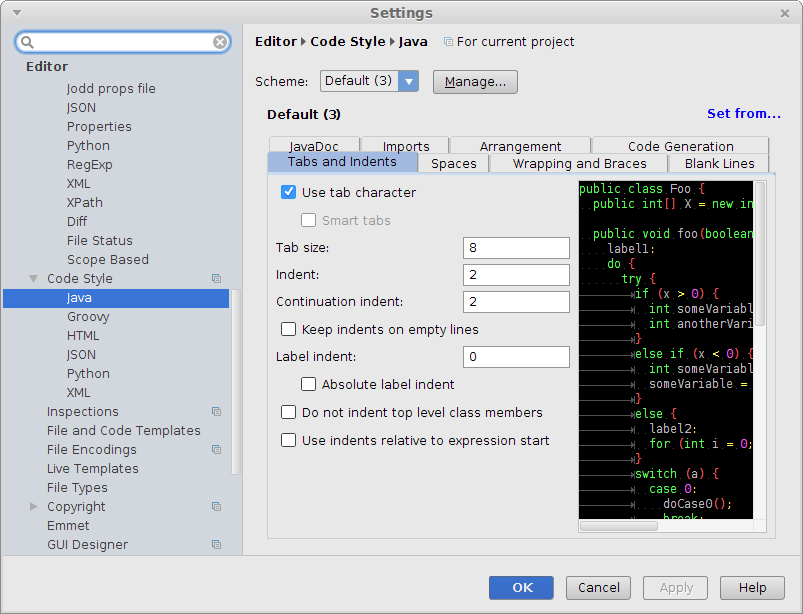Enable Keep indents on empty lines
The width and height of the screenshot is (803, 614).
pos(289,329)
